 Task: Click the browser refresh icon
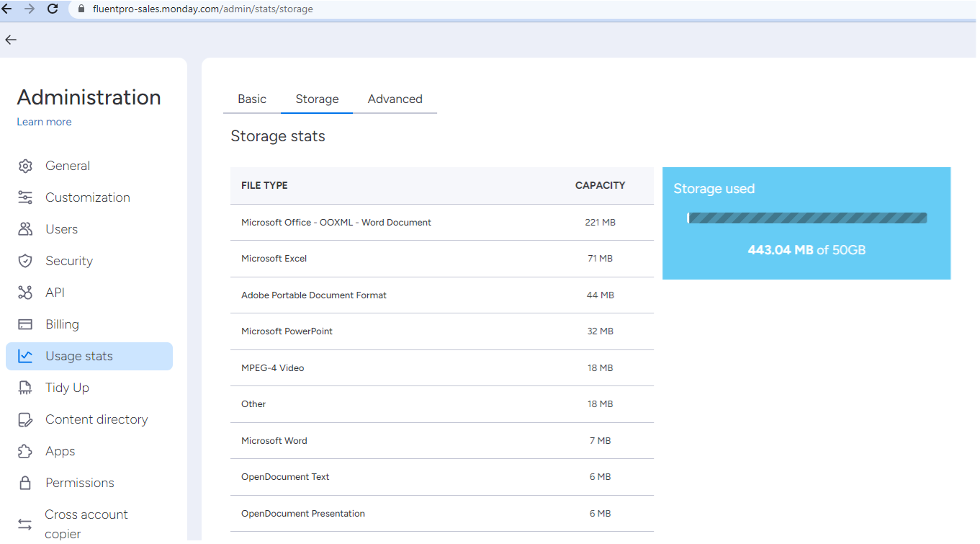coord(51,9)
